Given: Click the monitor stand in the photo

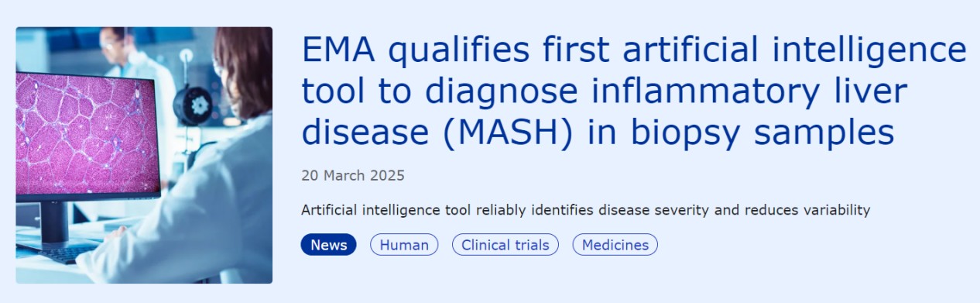Looking at the screenshot, I should click(56, 221).
